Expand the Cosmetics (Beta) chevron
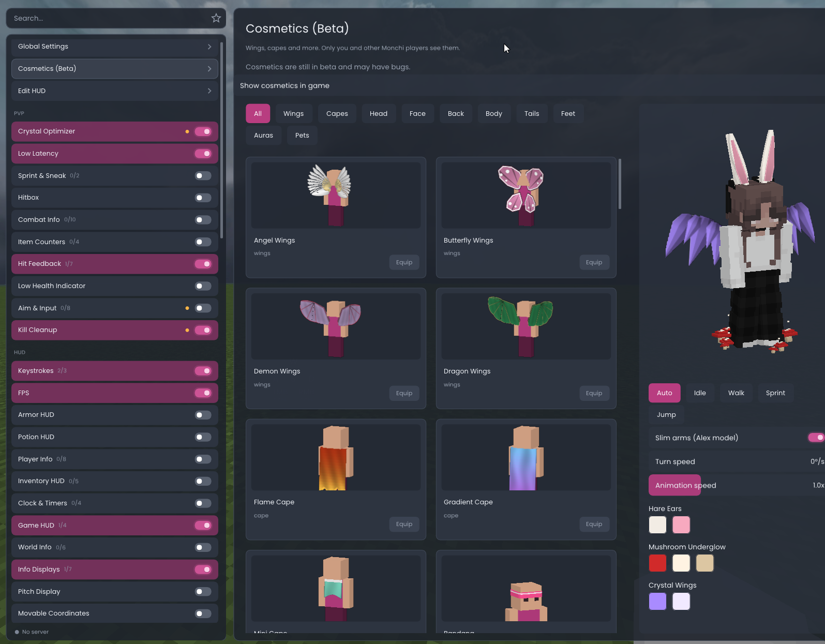This screenshot has height=644, width=825. 209,69
